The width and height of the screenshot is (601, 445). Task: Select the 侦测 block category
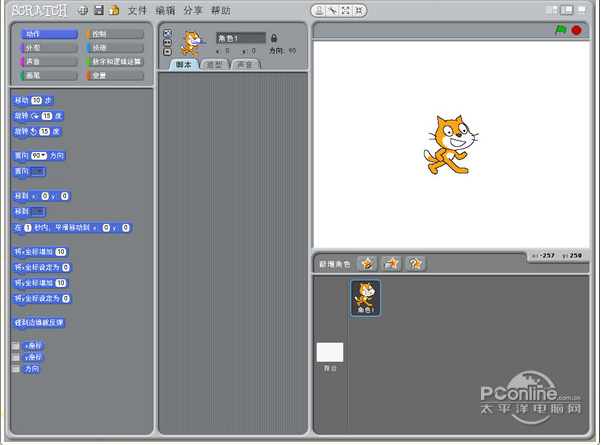pyautogui.click(x=115, y=48)
